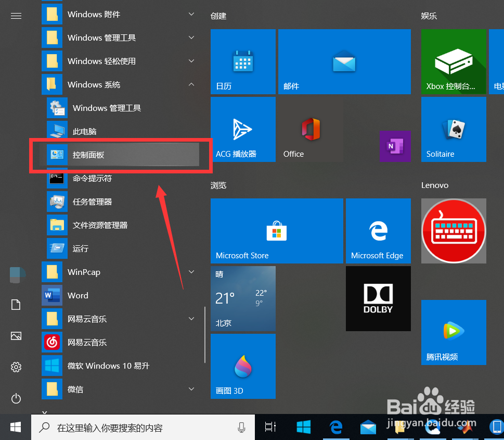Open 运行 dialog entry
504x440 pixels.
(x=122, y=248)
